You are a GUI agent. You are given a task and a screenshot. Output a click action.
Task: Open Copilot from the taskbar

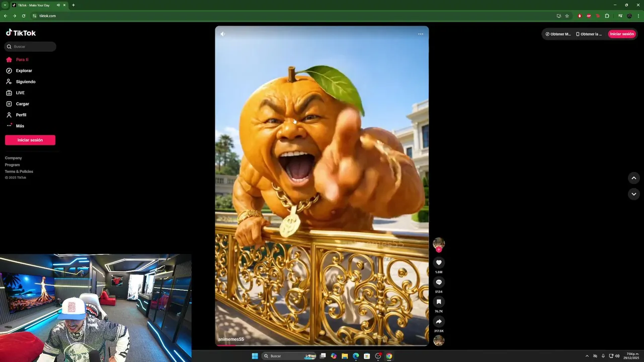click(334, 356)
